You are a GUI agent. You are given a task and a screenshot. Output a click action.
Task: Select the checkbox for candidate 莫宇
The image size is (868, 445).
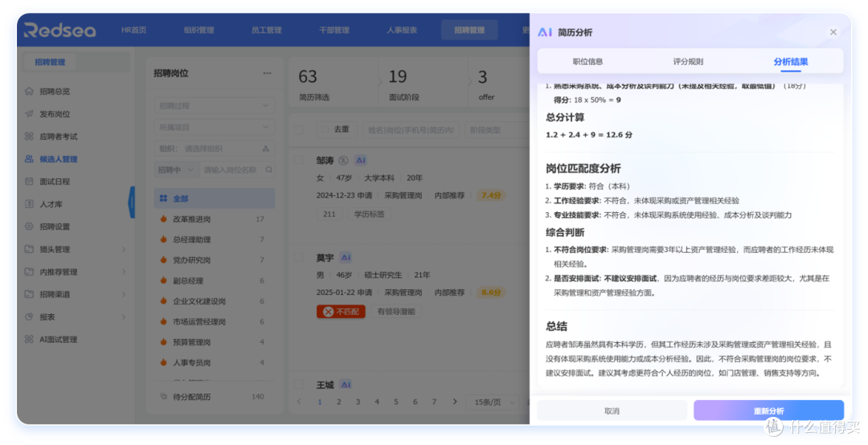click(299, 257)
